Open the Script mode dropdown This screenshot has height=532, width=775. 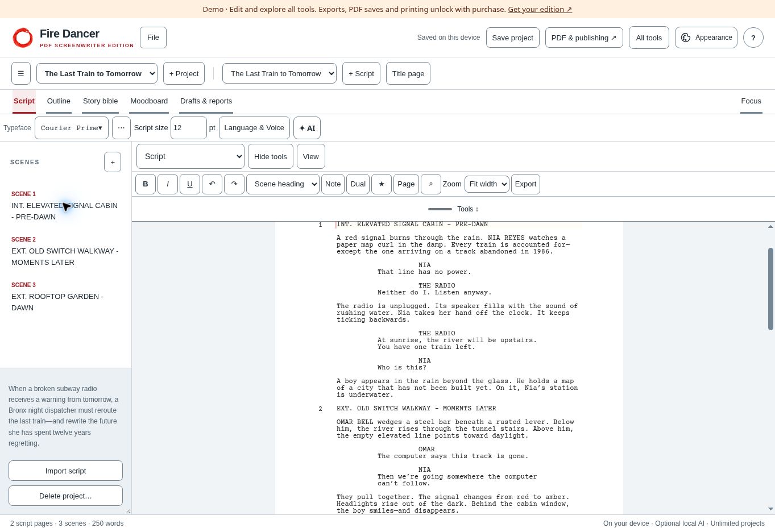[x=190, y=156]
